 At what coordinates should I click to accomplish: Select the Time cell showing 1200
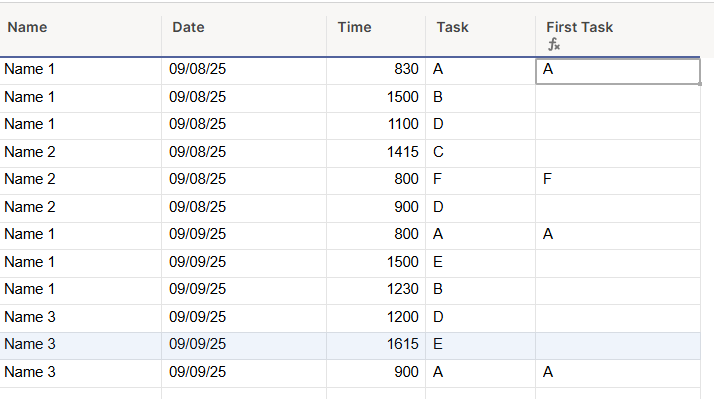tap(376, 318)
